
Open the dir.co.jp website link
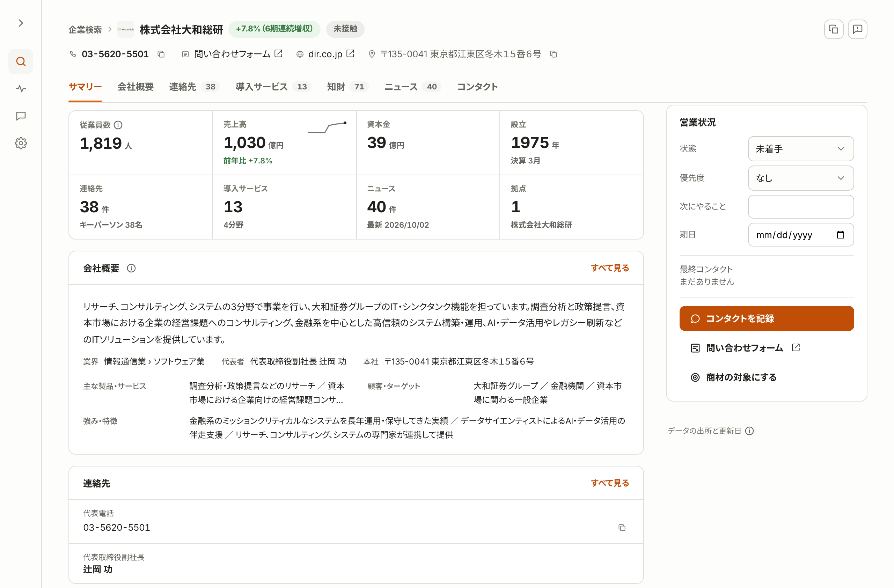coord(331,54)
